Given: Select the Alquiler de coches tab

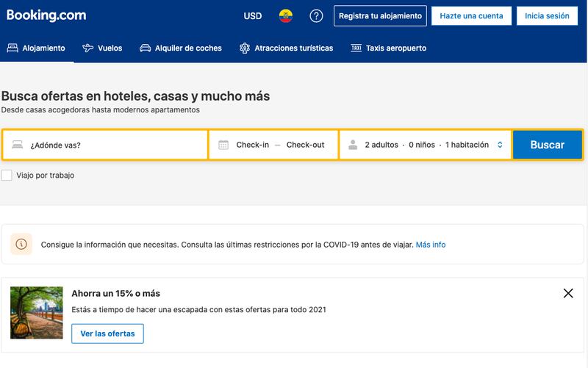Looking at the screenshot, I should tap(181, 48).
